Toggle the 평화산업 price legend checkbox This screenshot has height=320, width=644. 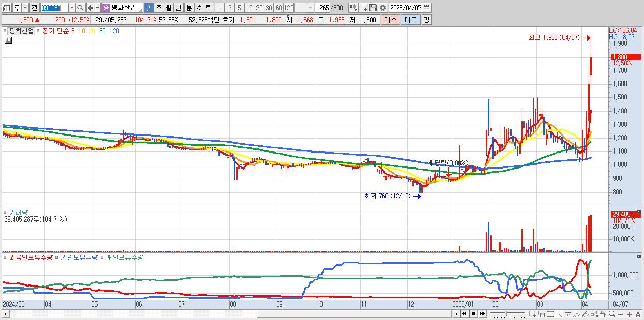(x=6, y=31)
